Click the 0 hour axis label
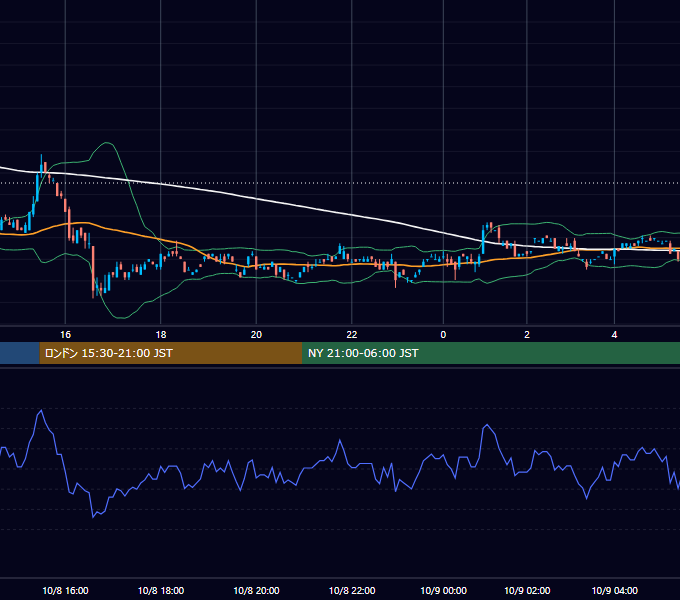The image size is (680, 600). coord(443,335)
